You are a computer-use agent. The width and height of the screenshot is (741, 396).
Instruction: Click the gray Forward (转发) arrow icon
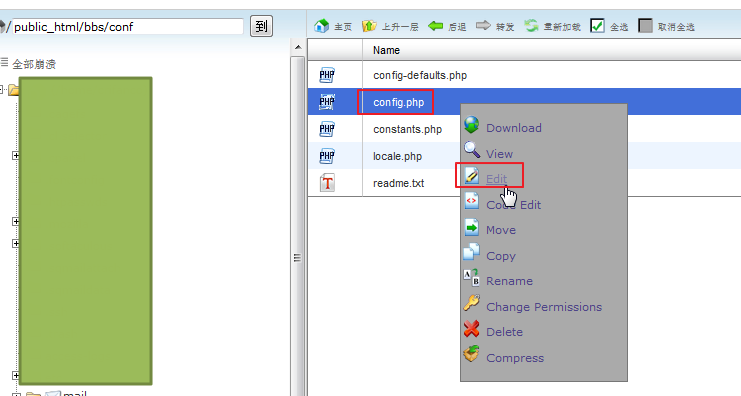point(483,26)
